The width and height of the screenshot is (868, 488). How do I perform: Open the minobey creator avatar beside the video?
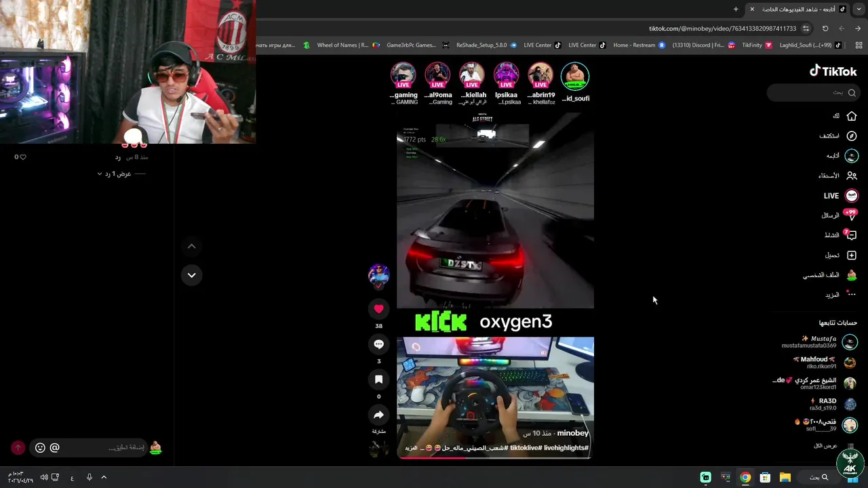[378, 274]
